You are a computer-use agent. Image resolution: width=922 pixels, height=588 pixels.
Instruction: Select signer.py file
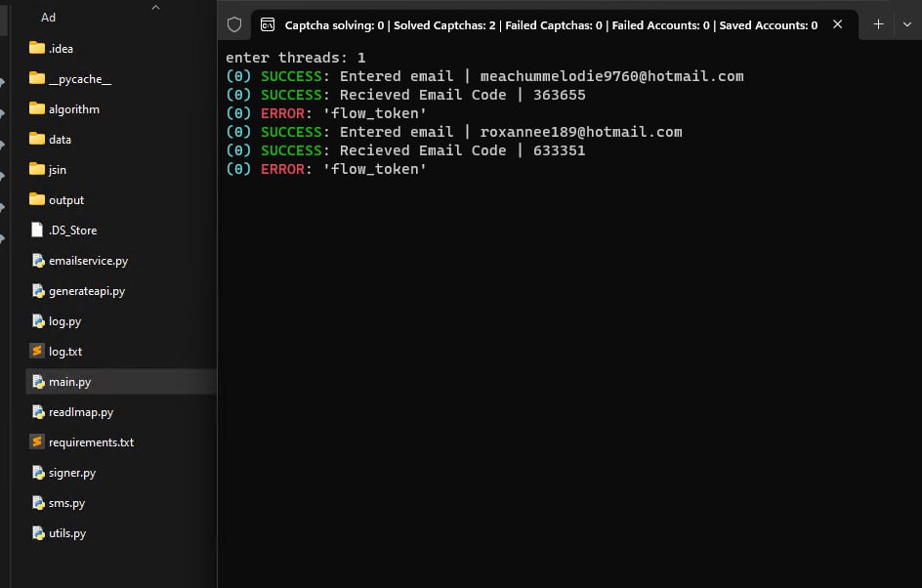point(63,473)
